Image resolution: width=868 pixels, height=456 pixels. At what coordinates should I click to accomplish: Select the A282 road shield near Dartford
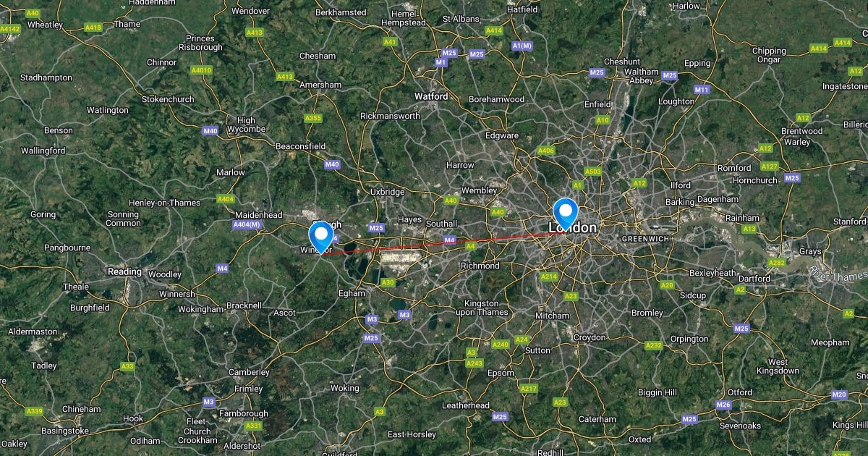(778, 263)
